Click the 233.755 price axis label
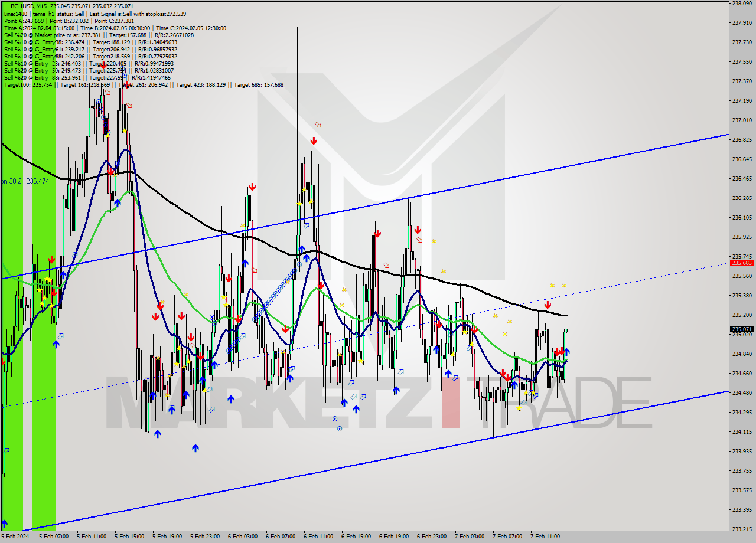 [742, 470]
